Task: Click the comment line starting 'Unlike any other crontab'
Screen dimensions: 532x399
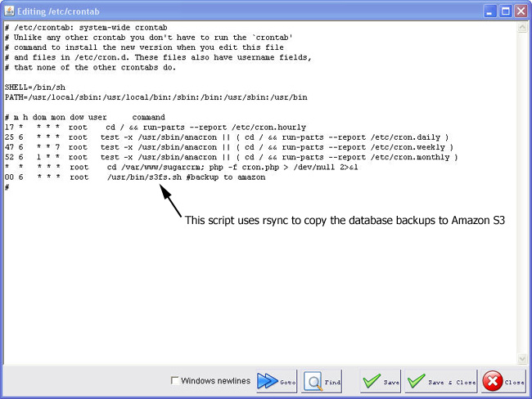Action: 149,38
